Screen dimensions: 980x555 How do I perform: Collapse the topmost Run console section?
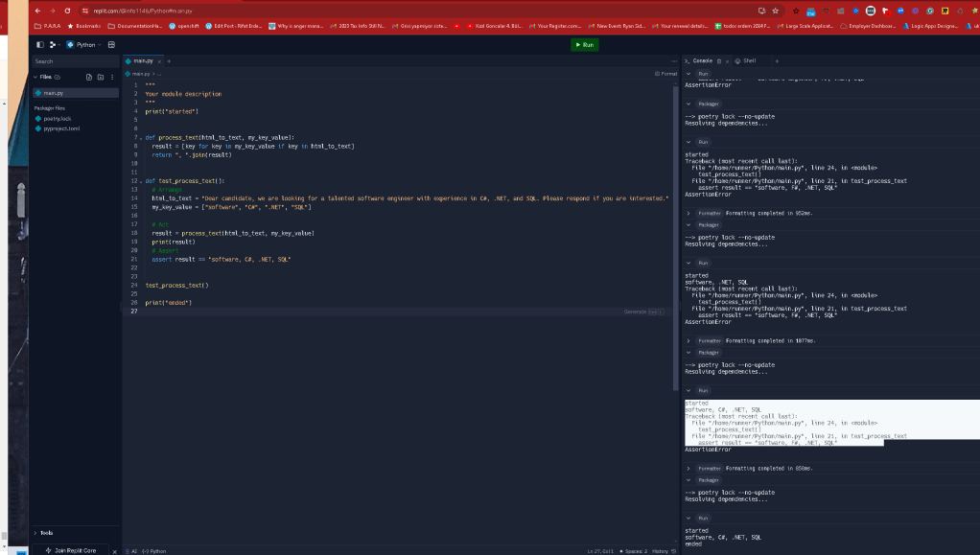[x=688, y=74]
